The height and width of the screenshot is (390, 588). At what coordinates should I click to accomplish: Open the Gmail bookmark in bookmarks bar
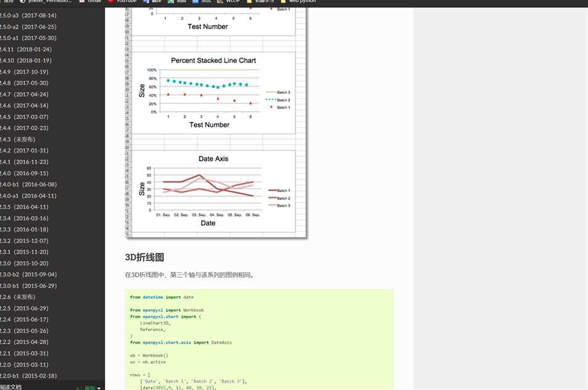pos(90,1)
